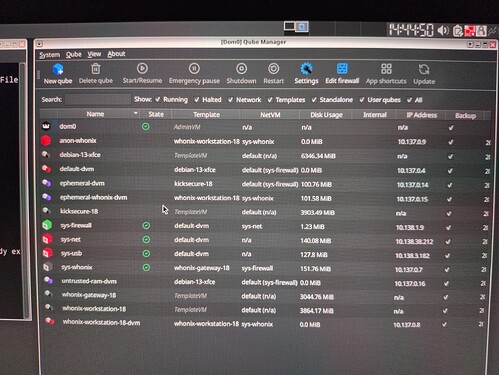Sort by the Internal column header
Viewport: 499px width, 375px height.
tap(375, 115)
